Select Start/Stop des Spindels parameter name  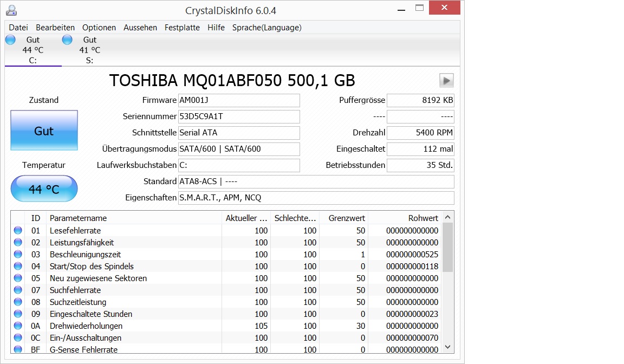click(92, 266)
